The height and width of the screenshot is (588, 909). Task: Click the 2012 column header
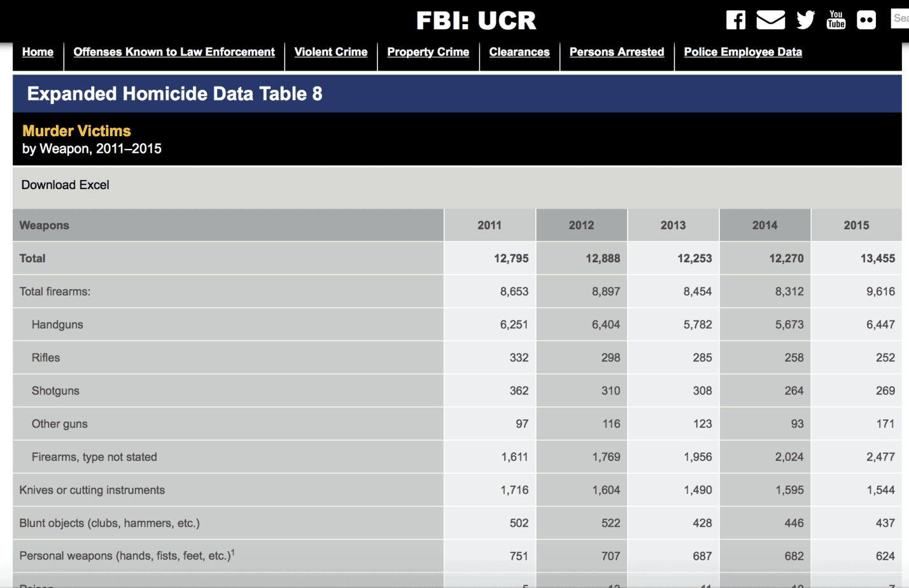click(x=581, y=225)
